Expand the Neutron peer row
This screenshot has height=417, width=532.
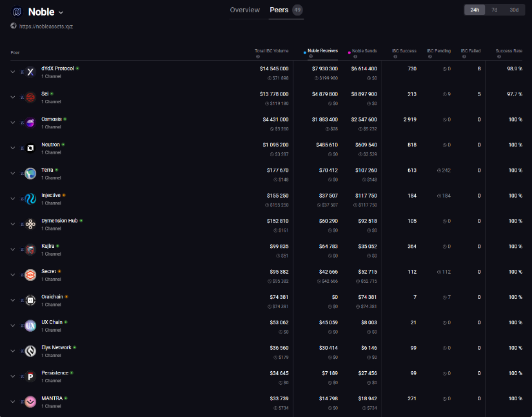(x=13, y=148)
